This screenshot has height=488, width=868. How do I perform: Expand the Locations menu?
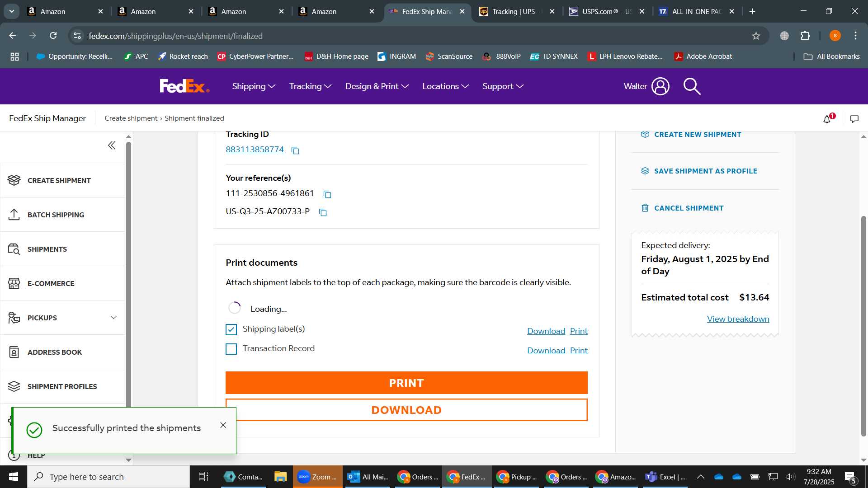click(445, 86)
